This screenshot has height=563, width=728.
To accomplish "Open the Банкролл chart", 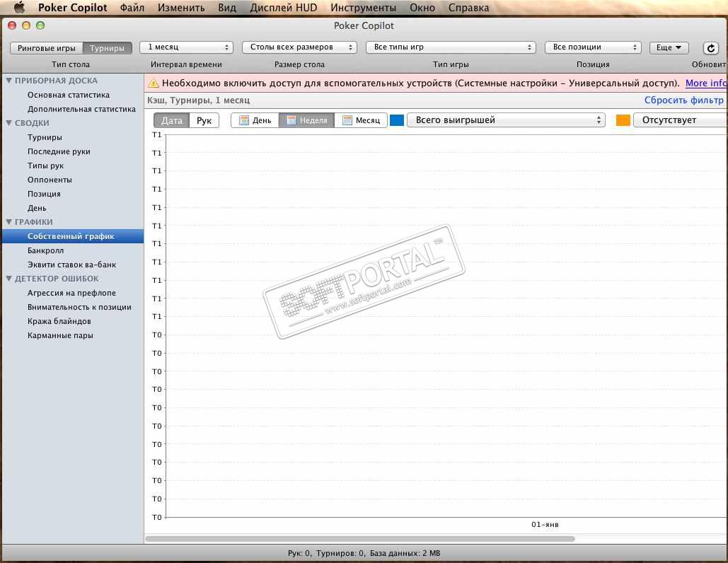I will click(x=45, y=250).
